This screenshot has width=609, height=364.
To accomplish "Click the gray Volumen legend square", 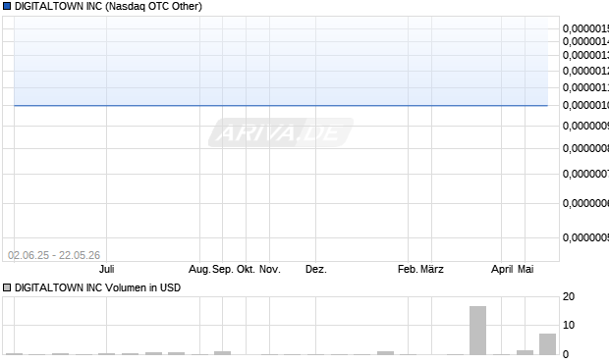I will pyautogui.click(x=7, y=287).
